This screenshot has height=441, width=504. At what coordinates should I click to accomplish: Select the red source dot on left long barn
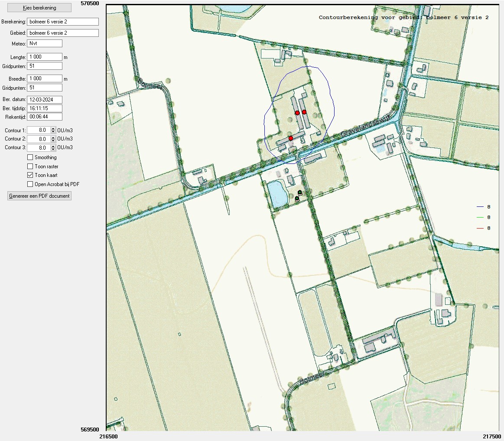pyautogui.click(x=297, y=113)
